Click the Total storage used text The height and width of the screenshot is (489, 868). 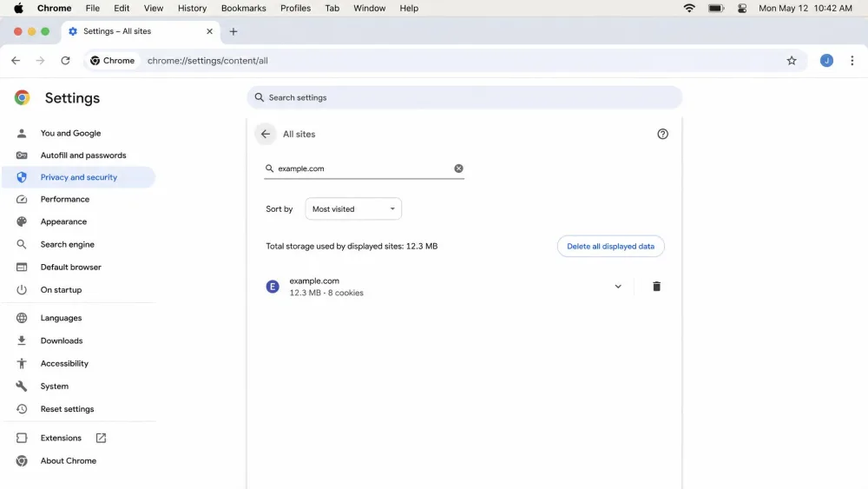pos(352,247)
